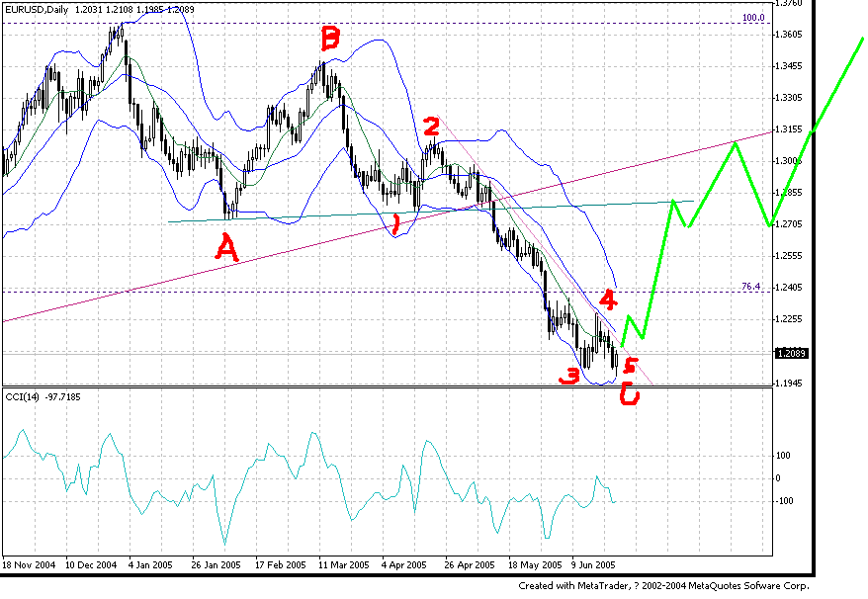Click the 1.3155 price axis value
Viewport: 868px width, 599px height.
(790, 128)
